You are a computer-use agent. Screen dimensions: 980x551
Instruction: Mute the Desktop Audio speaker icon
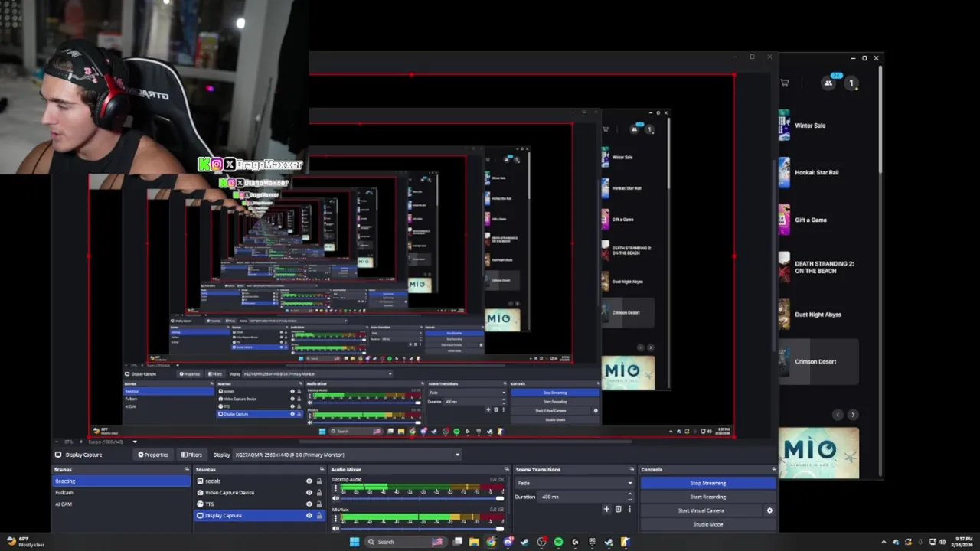click(x=335, y=498)
